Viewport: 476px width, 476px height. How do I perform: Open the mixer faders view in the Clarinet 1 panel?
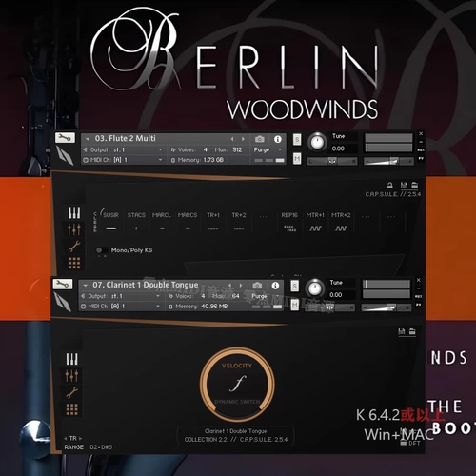click(72, 376)
